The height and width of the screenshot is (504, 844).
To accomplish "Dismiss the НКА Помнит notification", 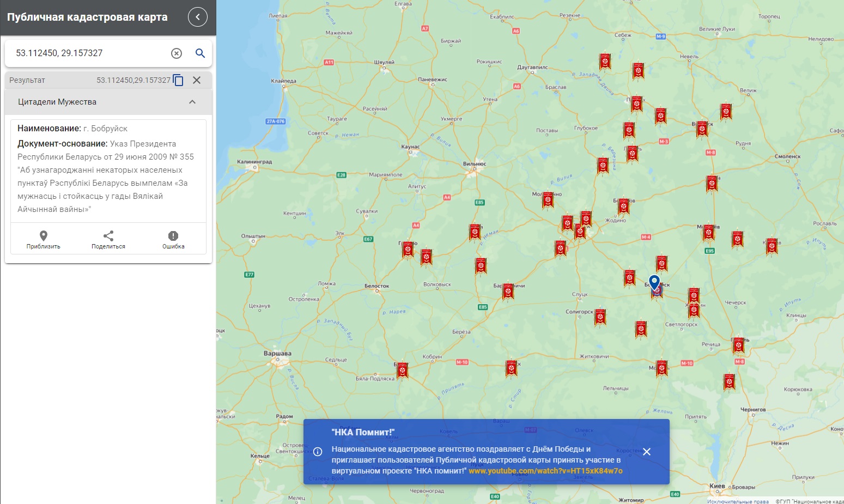I will coord(647,452).
